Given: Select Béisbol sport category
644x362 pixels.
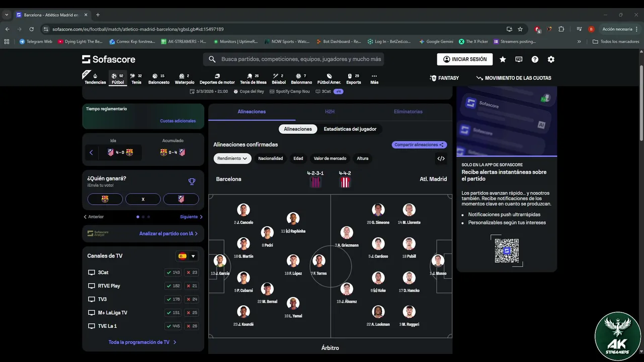Looking at the screenshot, I should tap(279, 79).
